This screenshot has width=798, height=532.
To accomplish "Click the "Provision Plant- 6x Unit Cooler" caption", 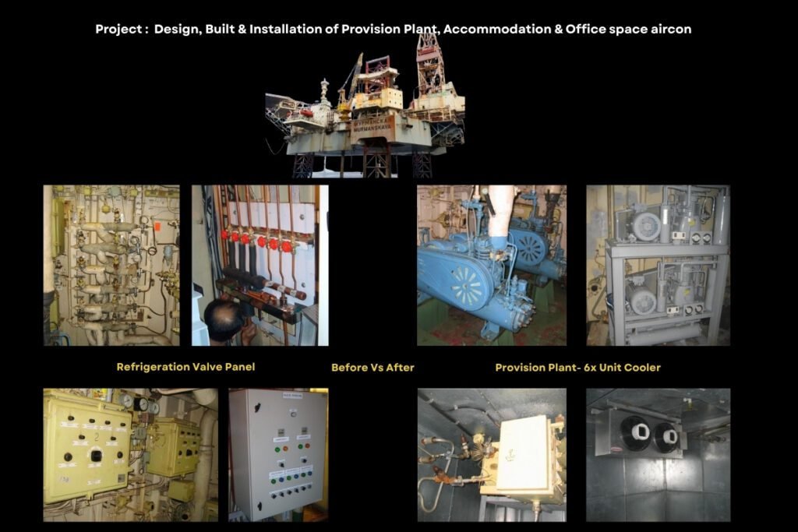I will [x=577, y=368].
